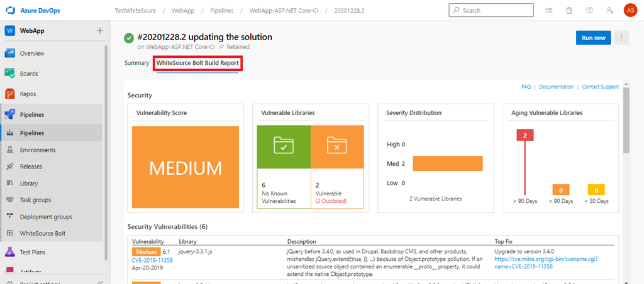Open the work items list icon
The image size is (644, 284).
(549, 11)
